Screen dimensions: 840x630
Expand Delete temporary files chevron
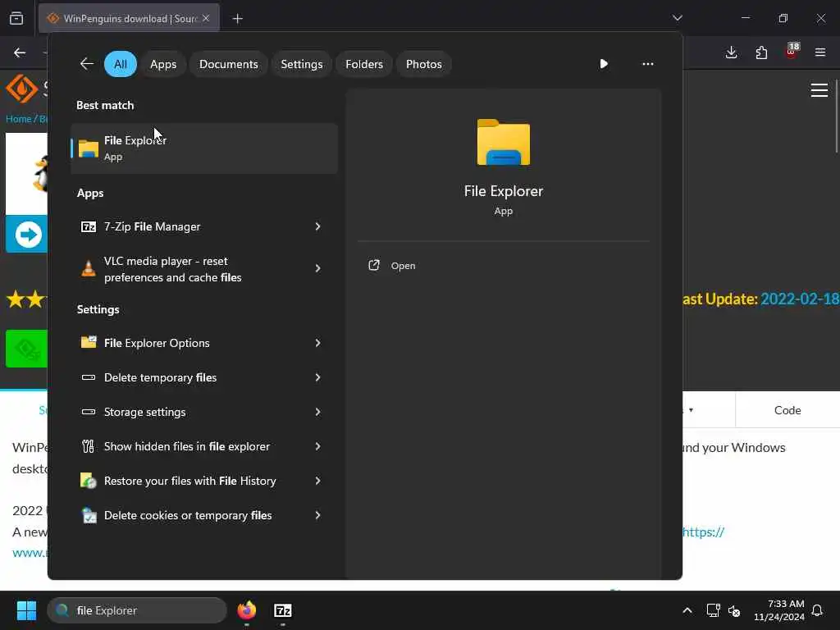pos(317,377)
